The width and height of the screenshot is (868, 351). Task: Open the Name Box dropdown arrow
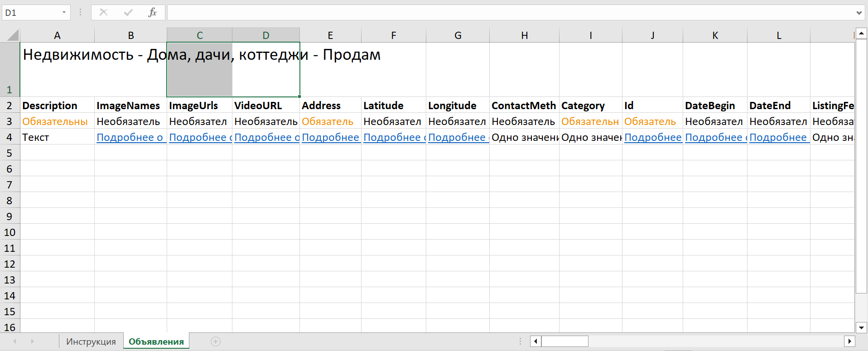point(64,13)
